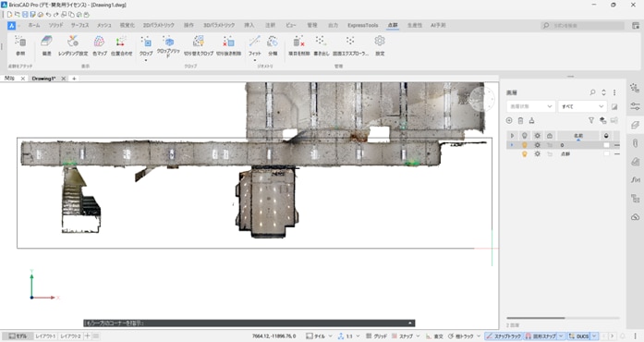Switch to the Surface (サーフェス) ribbon tab
Viewport: 644px width, 342px height.
tap(79, 26)
